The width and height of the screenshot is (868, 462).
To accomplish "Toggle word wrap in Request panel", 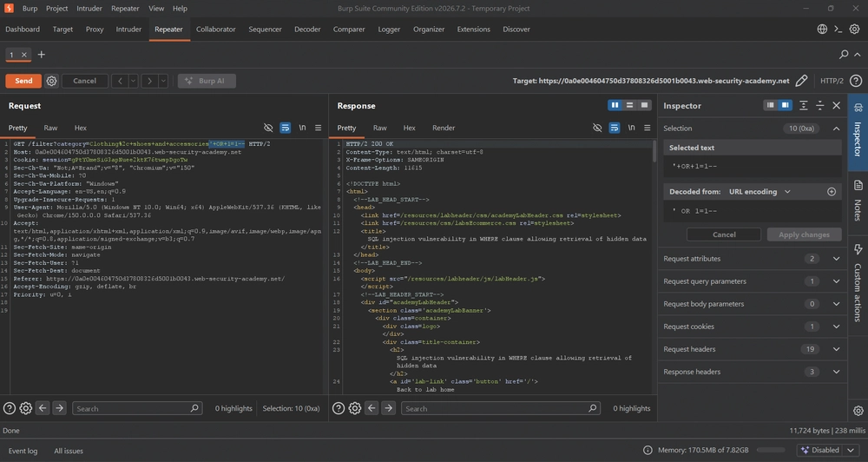I will pos(285,128).
